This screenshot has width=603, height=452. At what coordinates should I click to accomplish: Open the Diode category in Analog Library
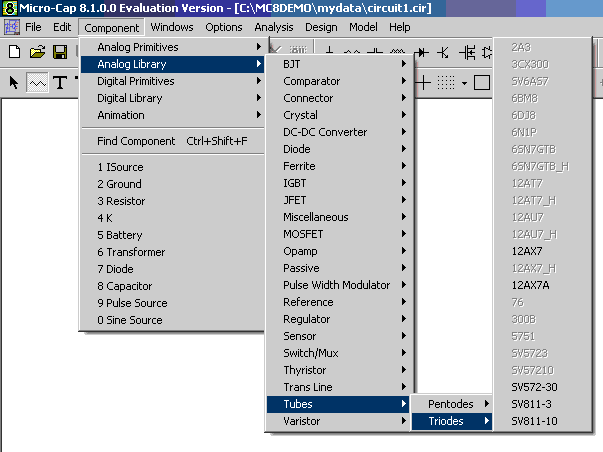tap(340, 149)
